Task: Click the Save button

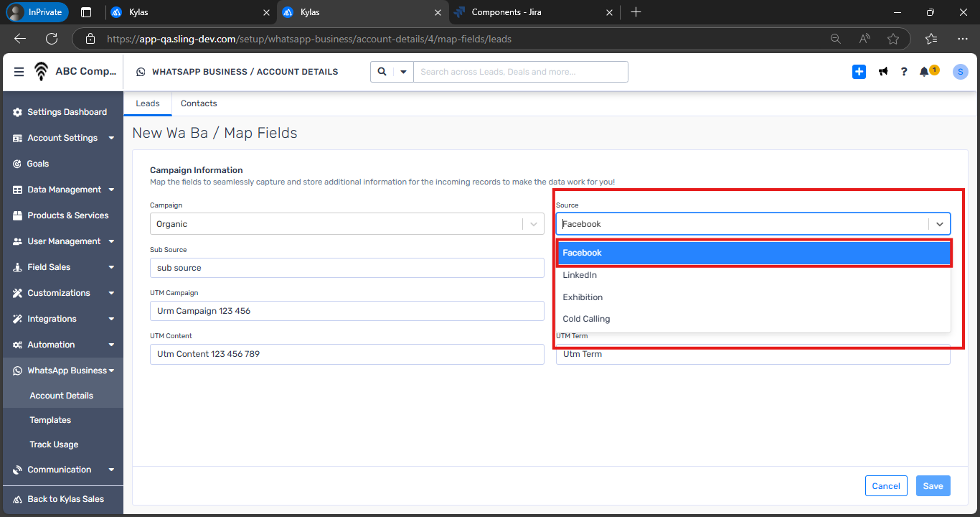Action: click(x=933, y=486)
